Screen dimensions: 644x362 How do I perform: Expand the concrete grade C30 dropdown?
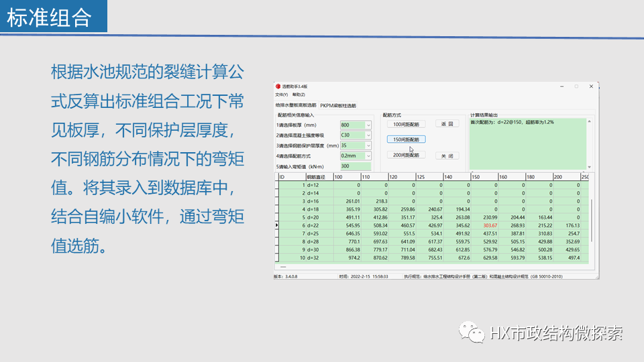[x=368, y=135]
